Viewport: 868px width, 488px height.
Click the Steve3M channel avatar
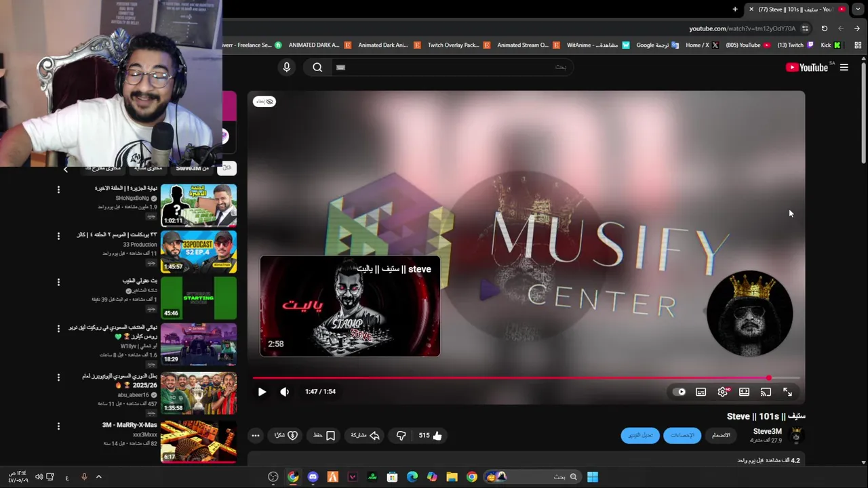tap(797, 435)
